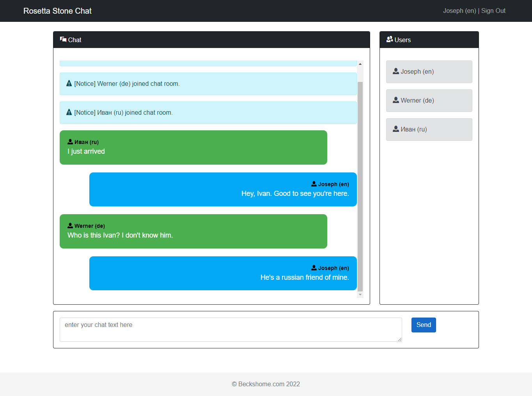This screenshot has height=396, width=532.
Task: Click the alert icon on Иван join notice
Action: (69, 112)
